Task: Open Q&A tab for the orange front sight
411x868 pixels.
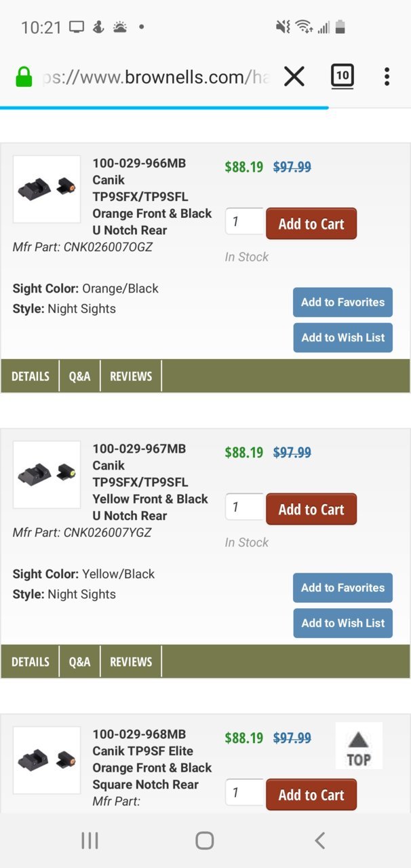Action: 79,376
